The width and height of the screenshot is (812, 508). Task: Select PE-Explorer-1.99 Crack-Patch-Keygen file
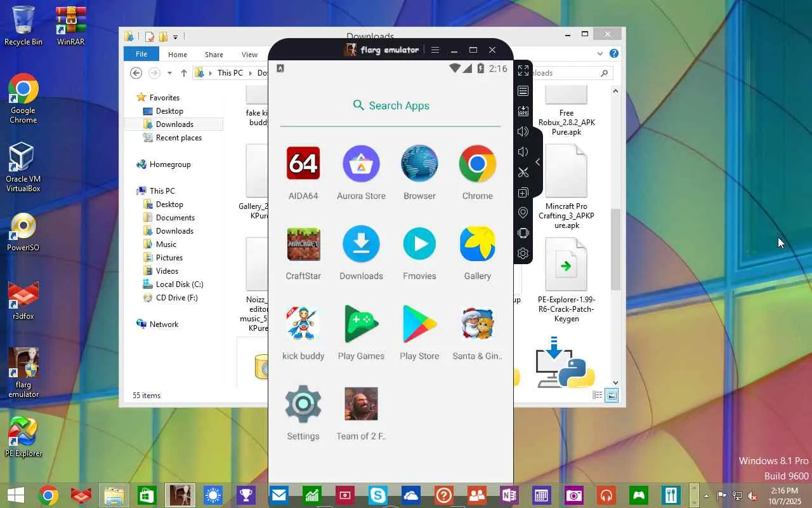pos(566,280)
